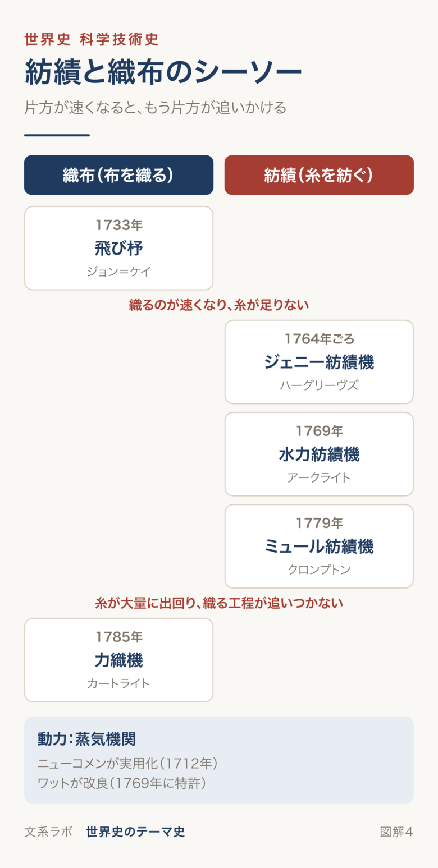Click the 図解4 page label
438x868 pixels.
click(396, 832)
